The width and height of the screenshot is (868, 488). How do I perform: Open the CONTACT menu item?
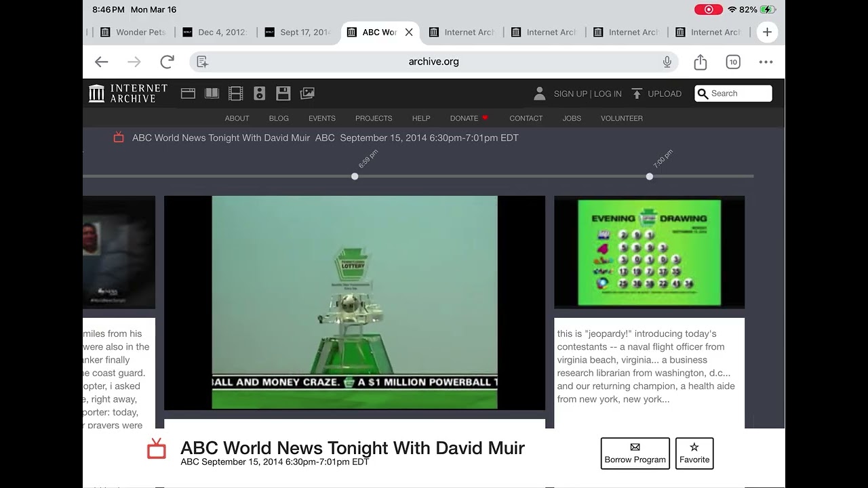click(x=526, y=118)
